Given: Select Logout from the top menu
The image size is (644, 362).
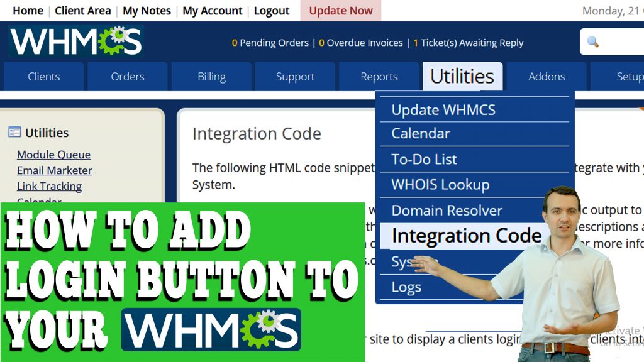Looking at the screenshot, I should [272, 10].
